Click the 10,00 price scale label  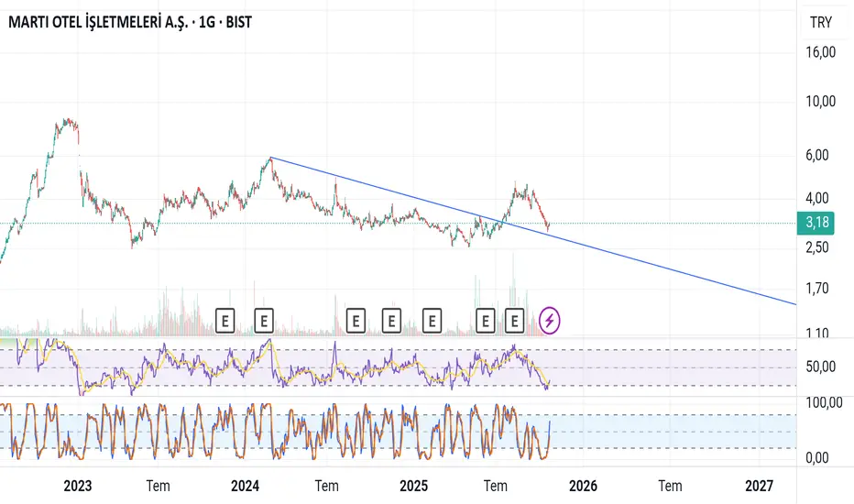[820, 102]
